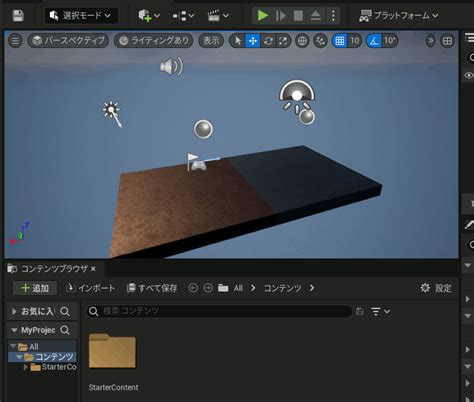Open ライティングあり view mode menu
Screen dimensions: 474x402
(154, 41)
